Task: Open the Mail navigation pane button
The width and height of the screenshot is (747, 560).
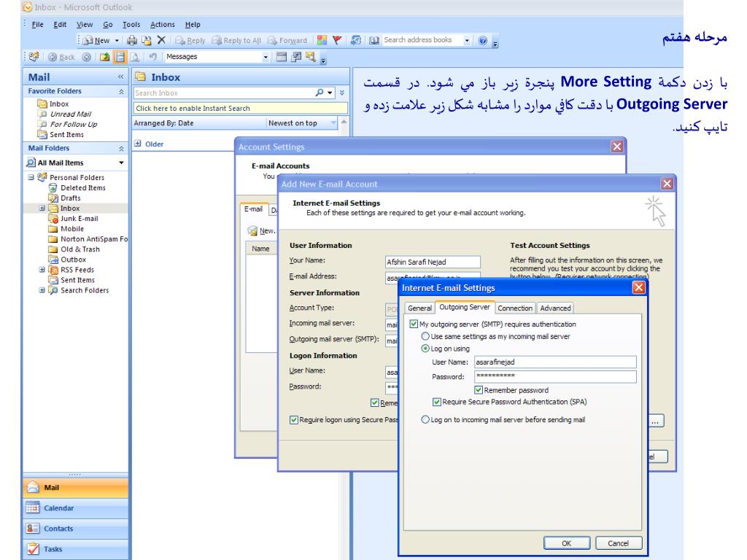Action: point(75,488)
